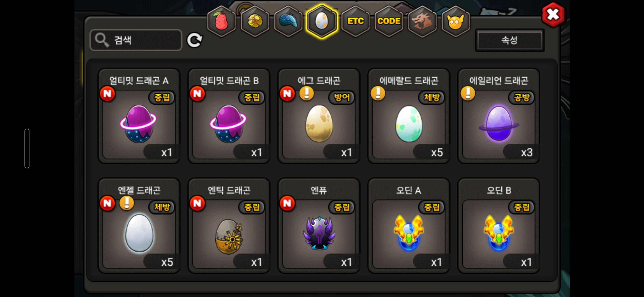644x297 pixels.
Task: Switch to the ETC tab
Action: click(356, 21)
